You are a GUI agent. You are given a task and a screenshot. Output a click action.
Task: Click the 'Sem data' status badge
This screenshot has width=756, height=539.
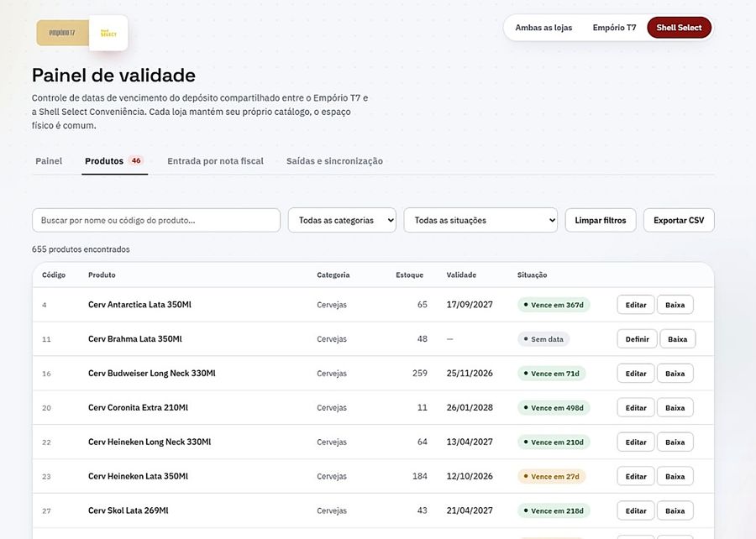pos(543,339)
